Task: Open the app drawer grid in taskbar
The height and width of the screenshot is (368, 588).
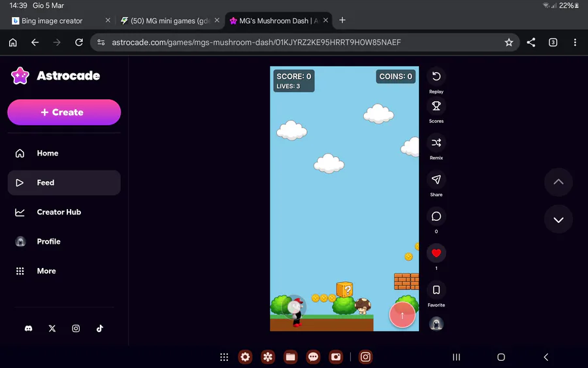Action: pyautogui.click(x=224, y=357)
